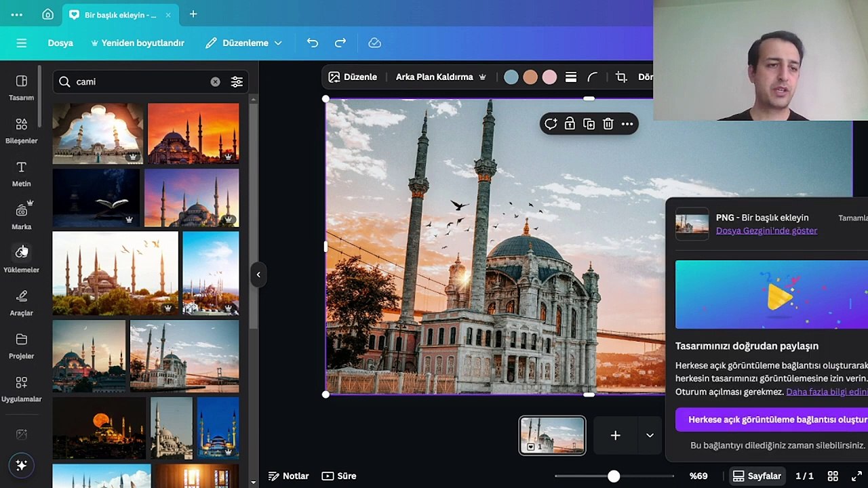Open the Metin text panel
The width and height of the screenshot is (868, 488).
[x=21, y=174]
